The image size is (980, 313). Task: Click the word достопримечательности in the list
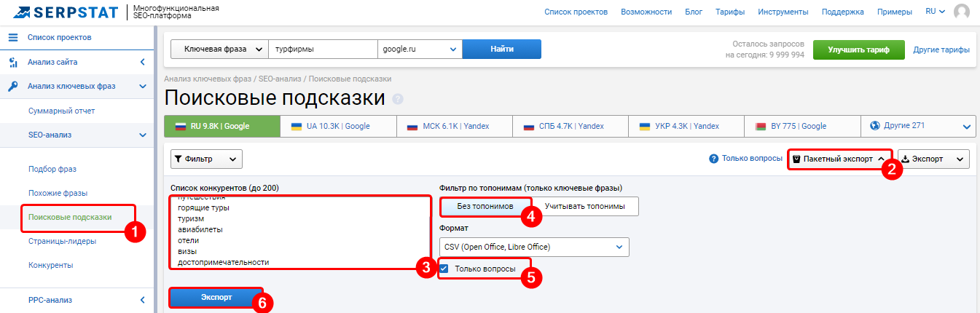coord(223,261)
